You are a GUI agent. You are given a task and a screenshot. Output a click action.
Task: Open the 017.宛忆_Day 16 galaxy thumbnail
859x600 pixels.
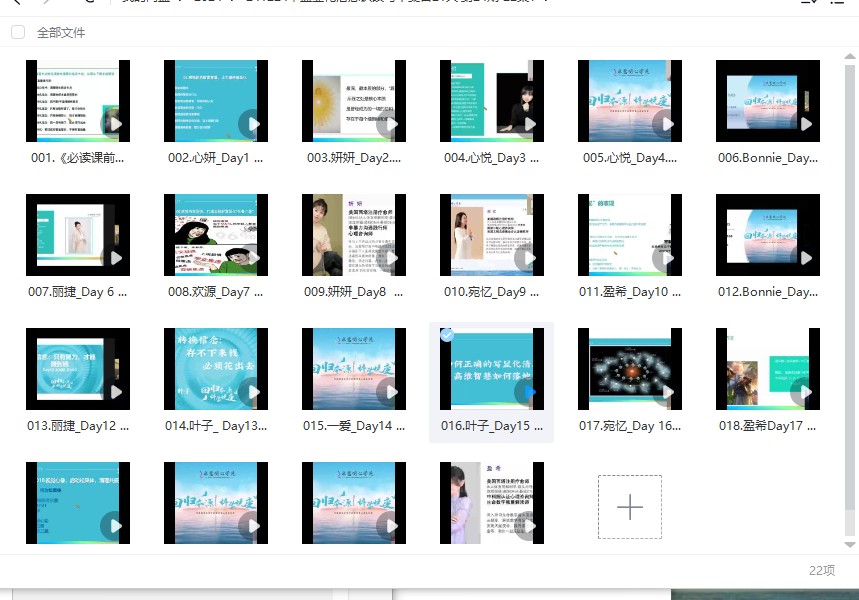click(x=629, y=369)
